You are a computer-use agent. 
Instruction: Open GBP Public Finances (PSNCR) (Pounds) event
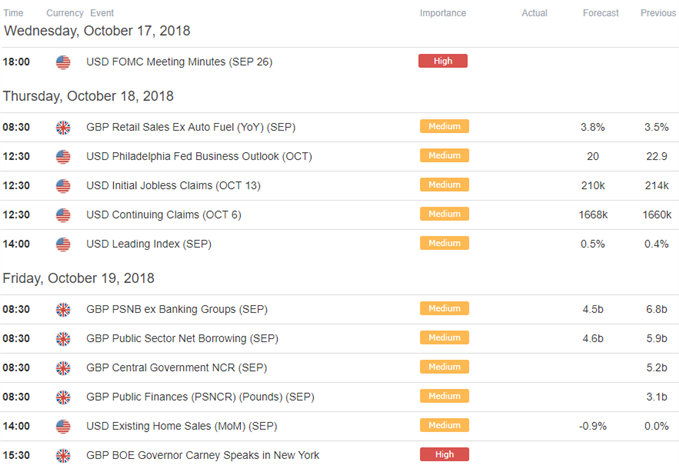point(200,397)
